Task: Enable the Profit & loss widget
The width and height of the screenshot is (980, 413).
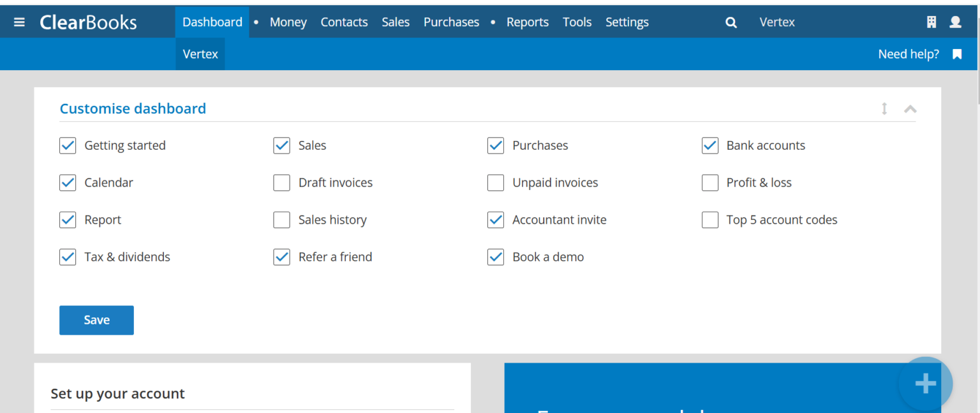Action: pyautogui.click(x=709, y=182)
